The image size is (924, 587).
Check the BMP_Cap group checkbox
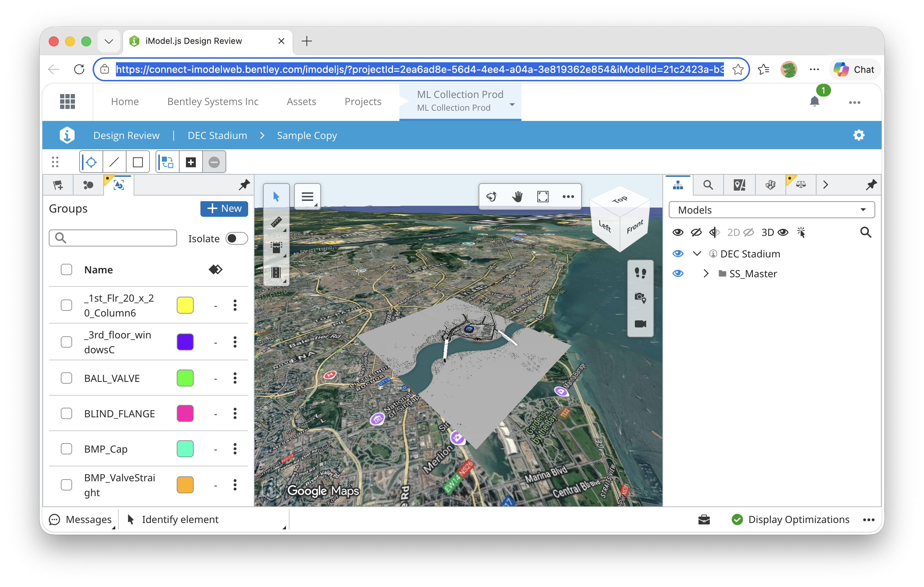click(66, 449)
